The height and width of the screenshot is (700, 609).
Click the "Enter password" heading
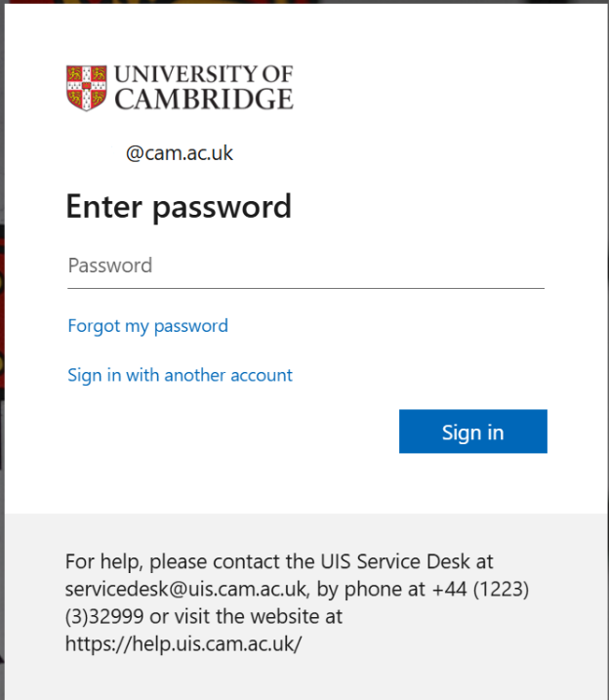(179, 207)
